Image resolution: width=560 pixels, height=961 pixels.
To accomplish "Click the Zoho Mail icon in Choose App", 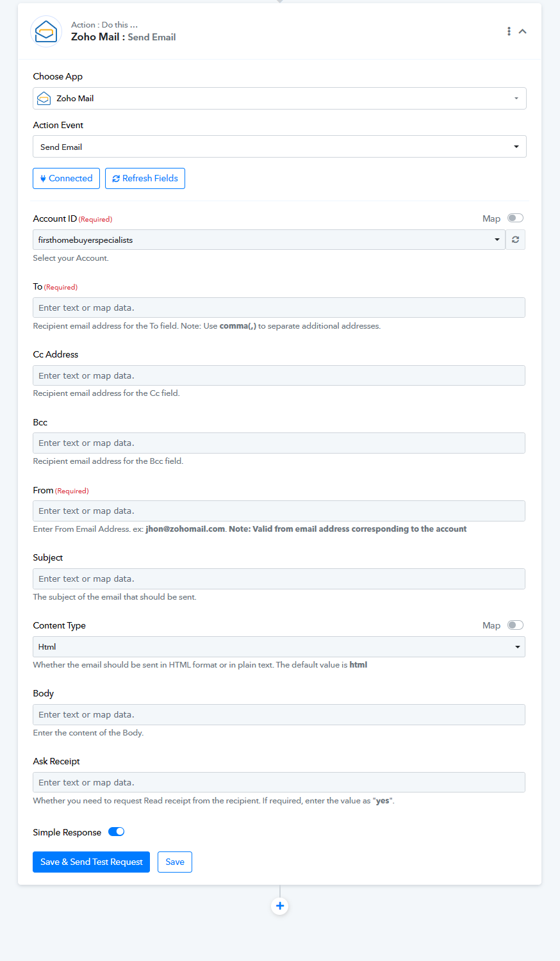I will [44, 99].
